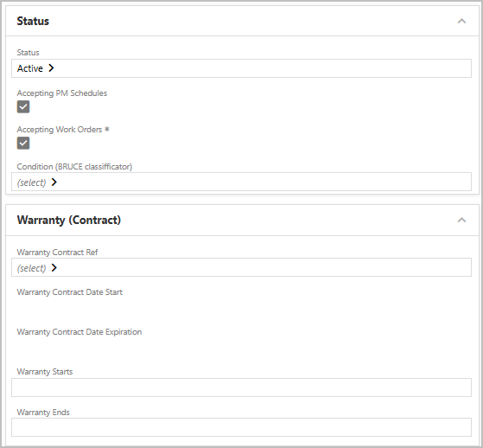
Task: Open the Condition (BRUCE classifficator) select field
Action: tap(241, 182)
